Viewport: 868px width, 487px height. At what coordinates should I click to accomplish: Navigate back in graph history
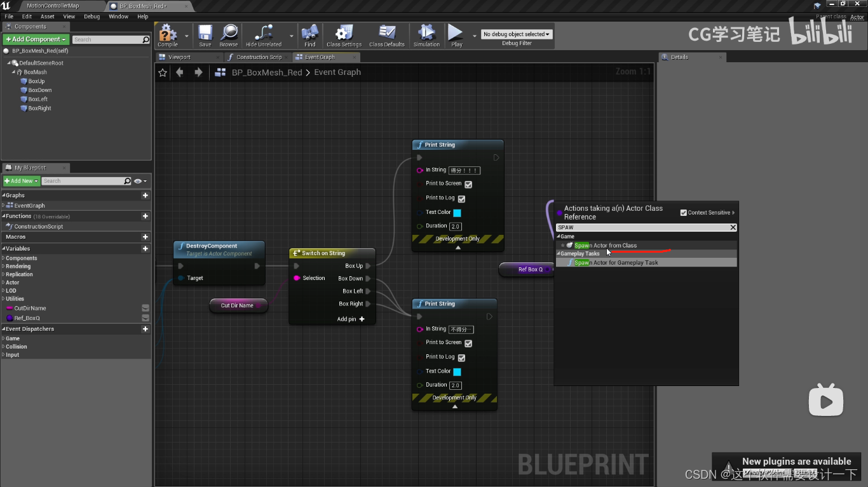coord(180,72)
